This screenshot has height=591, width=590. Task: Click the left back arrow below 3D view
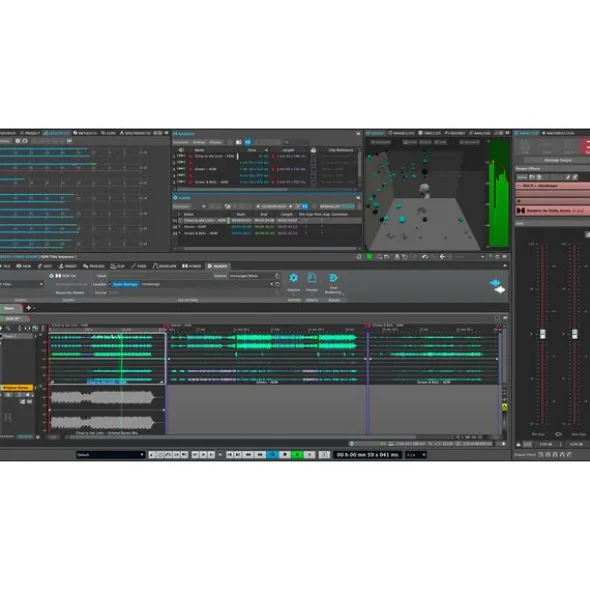[x=442, y=257]
